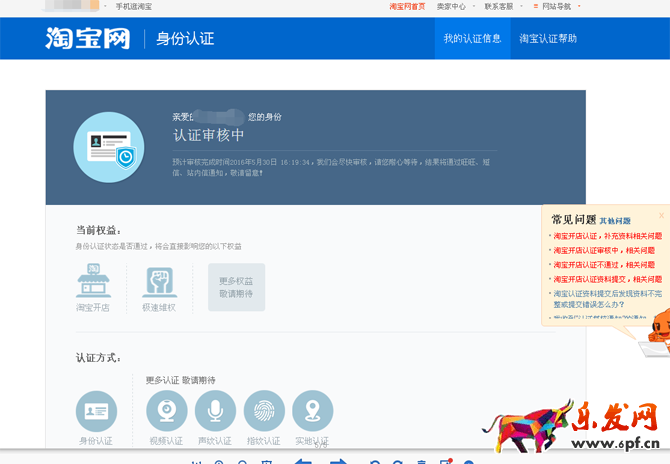Screen dimensions: 670x464
Task: Click the 当前权益 section heading
Action: pos(98,230)
